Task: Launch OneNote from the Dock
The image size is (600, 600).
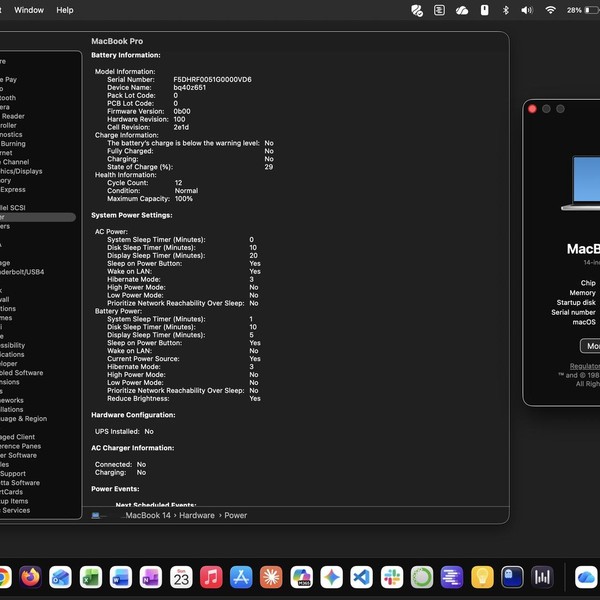Action: 151,577
